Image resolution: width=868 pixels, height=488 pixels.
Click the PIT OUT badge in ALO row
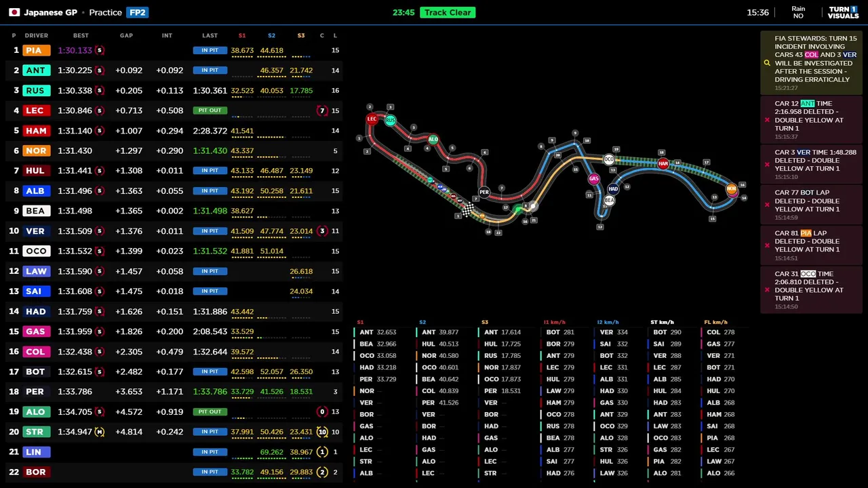coord(210,411)
